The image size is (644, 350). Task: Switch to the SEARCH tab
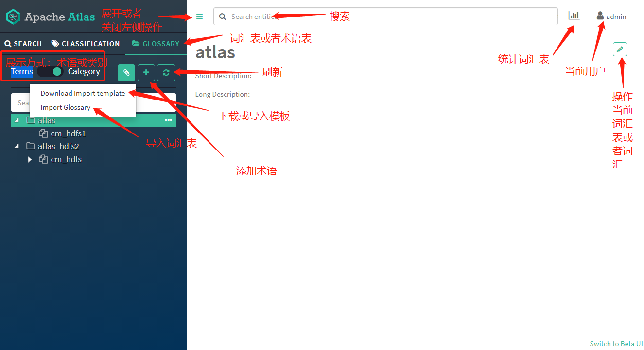[x=23, y=44]
